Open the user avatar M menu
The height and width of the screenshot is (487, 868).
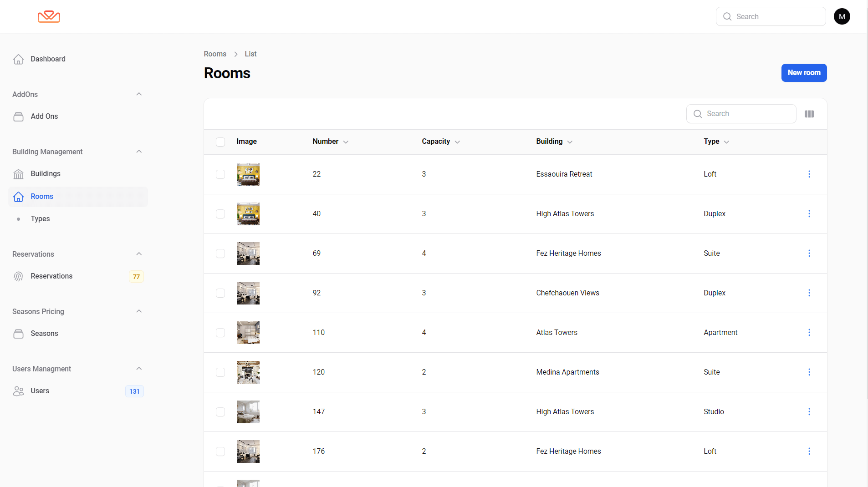pyautogui.click(x=842, y=17)
